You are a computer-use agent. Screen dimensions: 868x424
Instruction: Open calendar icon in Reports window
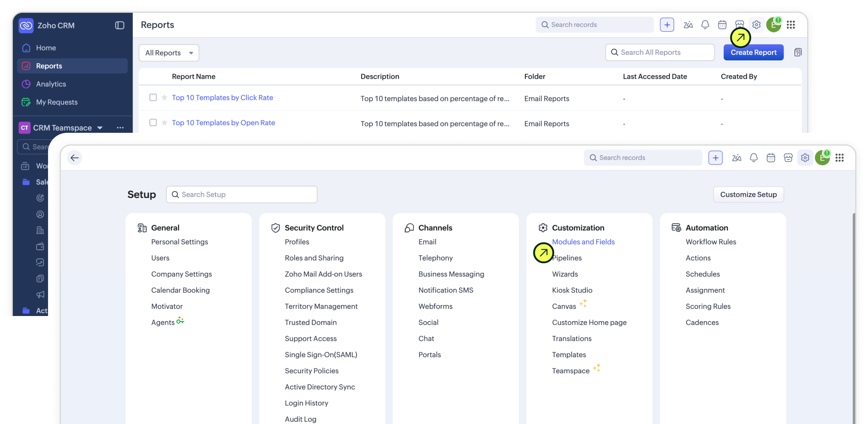pyautogui.click(x=722, y=25)
